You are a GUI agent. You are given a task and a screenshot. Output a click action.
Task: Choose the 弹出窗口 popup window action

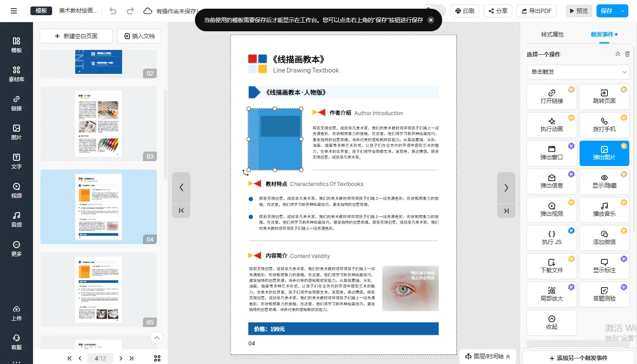click(x=552, y=153)
